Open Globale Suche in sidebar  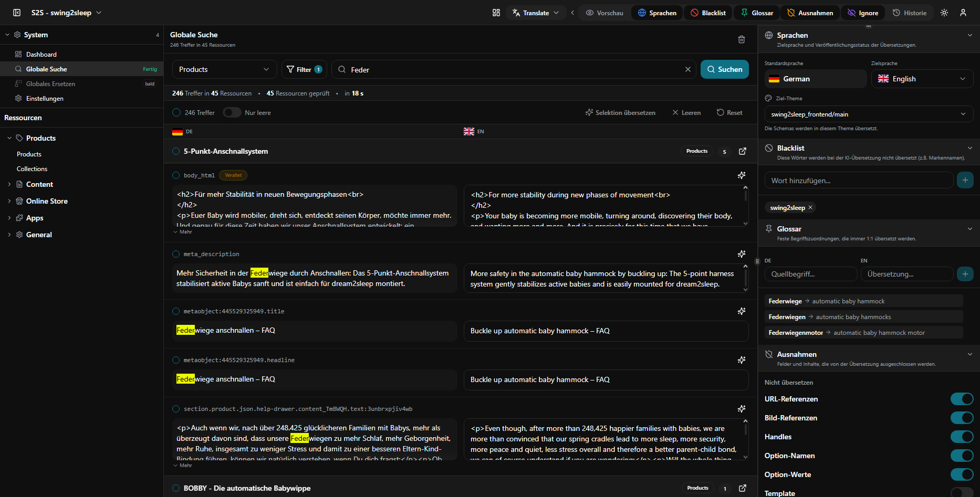82,69
